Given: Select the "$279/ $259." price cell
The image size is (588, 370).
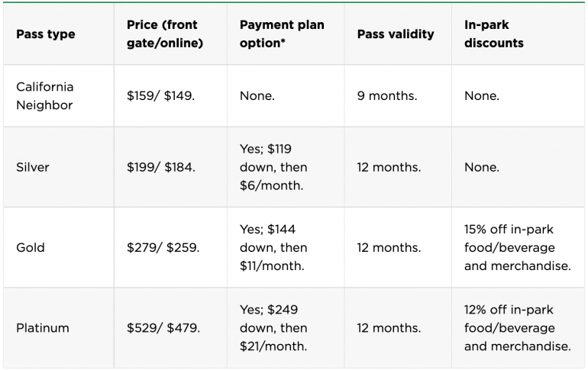Looking at the screenshot, I should (x=161, y=247).
